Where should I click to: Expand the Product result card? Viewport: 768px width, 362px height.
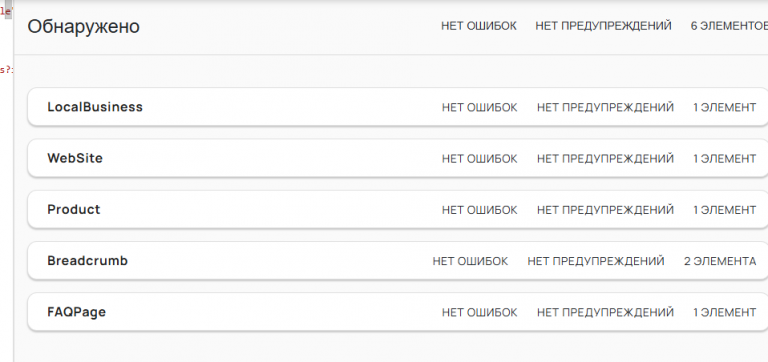click(x=398, y=209)
